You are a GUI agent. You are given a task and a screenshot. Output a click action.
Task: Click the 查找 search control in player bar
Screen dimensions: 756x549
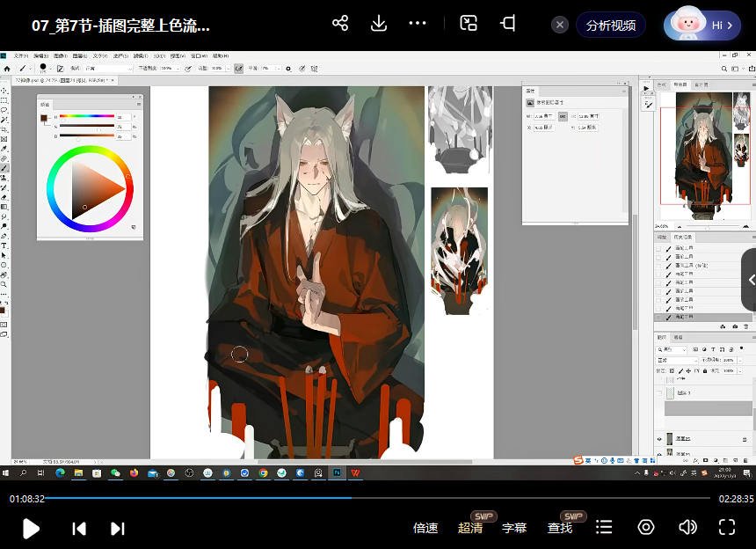pyautogui.click(x=560, y=528)
